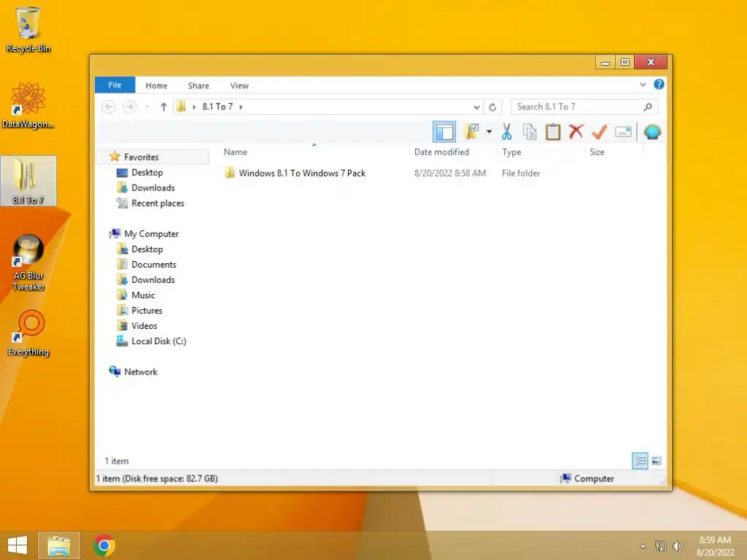Toggle the navigation pane layout button
Viewport: 747px width, 560px height.
(444, 132)
